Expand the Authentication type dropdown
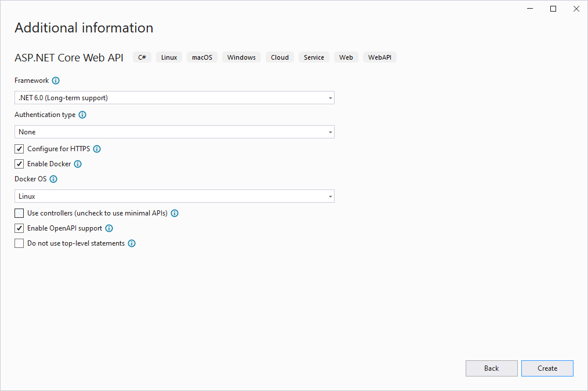The width and height of the screenshot is (588, 391). [174, 132]
